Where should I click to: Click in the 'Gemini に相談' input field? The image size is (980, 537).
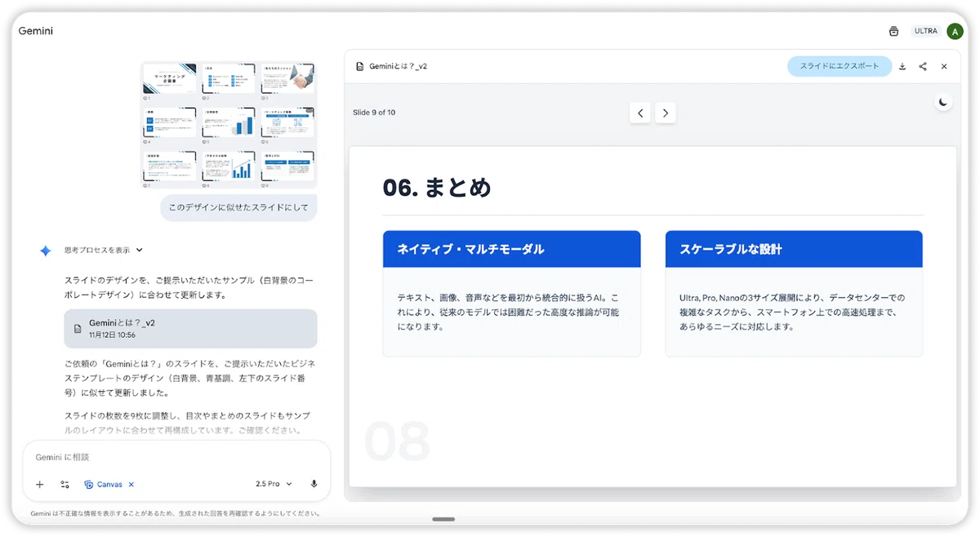pos(176,457)
